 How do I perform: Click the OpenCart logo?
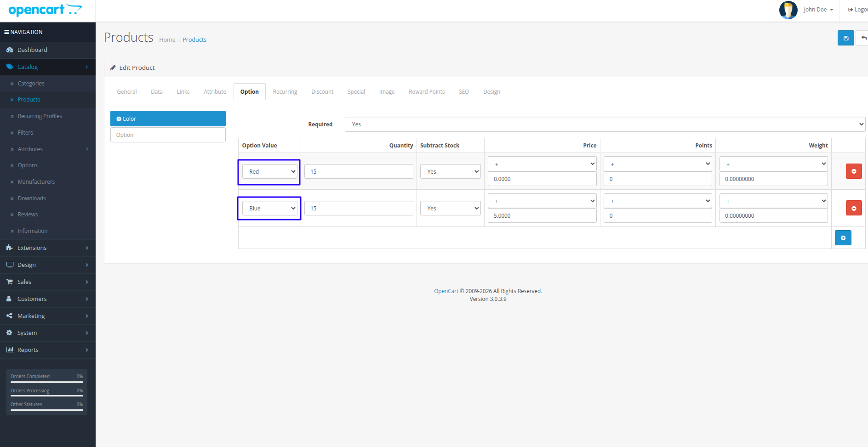point(45,10)
